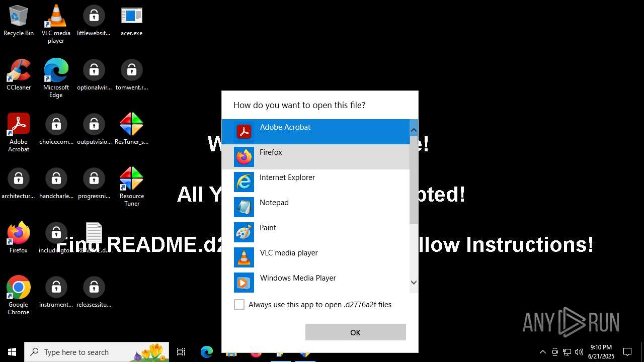
Task: Open the Windows Start menu
Action: pyautogui.click(x=12, y=352)
